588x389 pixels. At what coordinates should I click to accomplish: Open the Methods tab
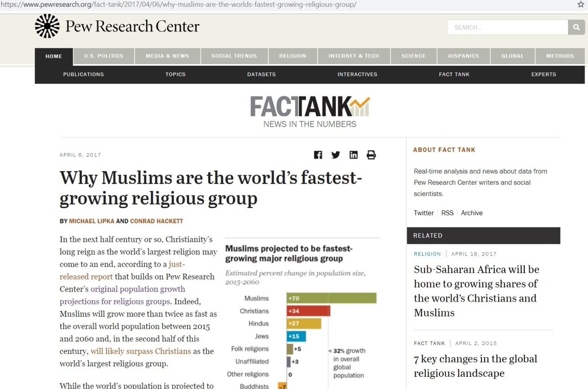pyautogui.click(x=560, y=56)
